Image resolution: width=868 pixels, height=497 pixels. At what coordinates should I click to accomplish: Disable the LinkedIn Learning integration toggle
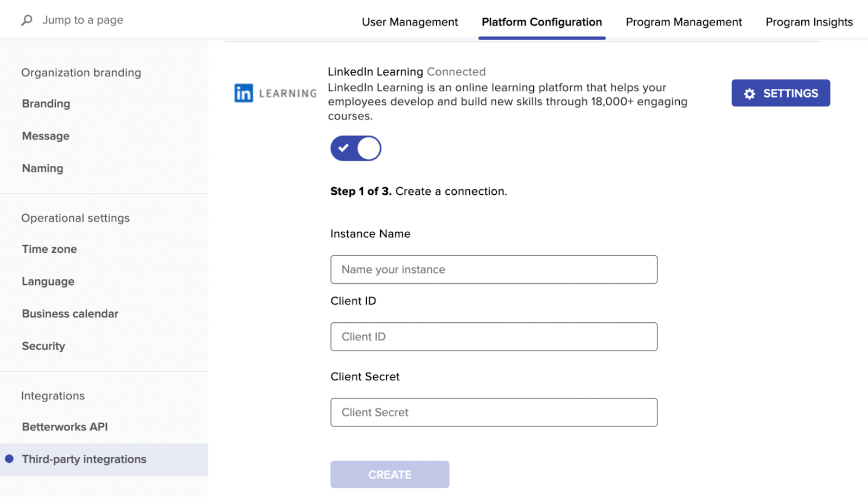356,148
